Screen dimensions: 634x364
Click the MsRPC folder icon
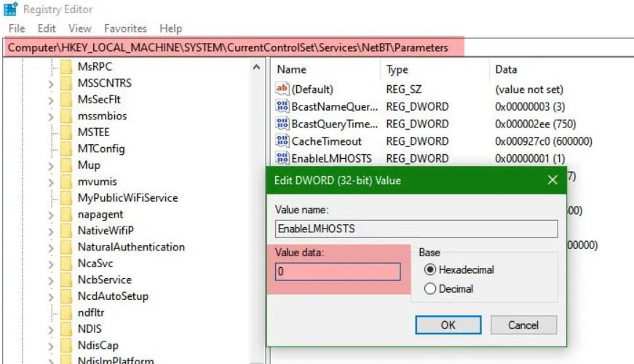66,66
